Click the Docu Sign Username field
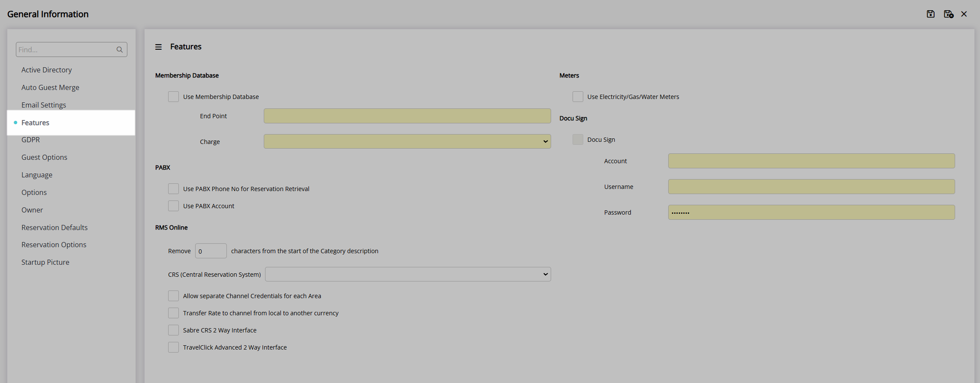Image resolution: width=980 pixels, height=383 pixels. point(811,187)
